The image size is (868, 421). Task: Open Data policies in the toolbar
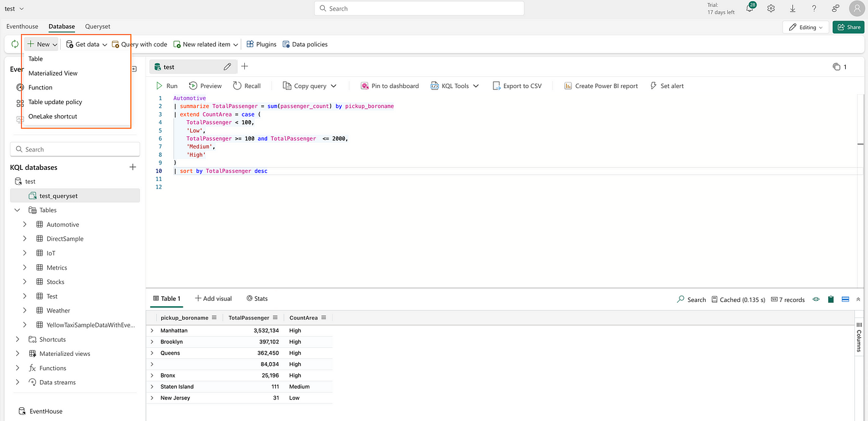[304, 45]
